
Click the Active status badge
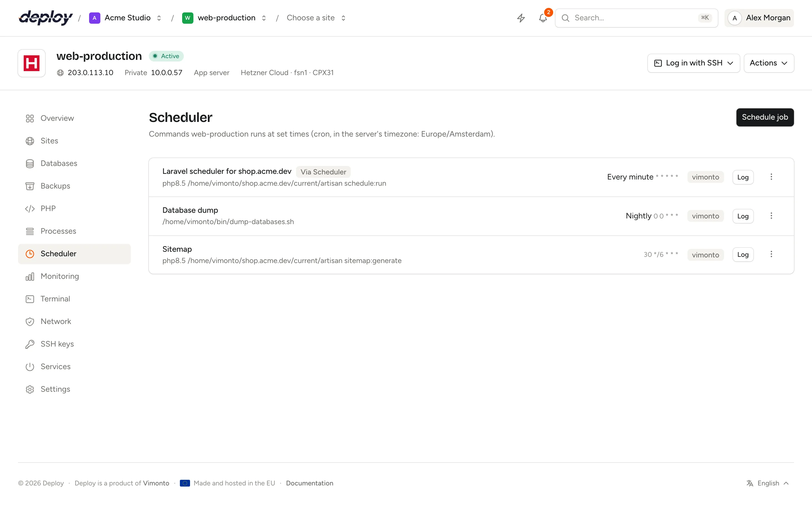(x=166, y=56)
